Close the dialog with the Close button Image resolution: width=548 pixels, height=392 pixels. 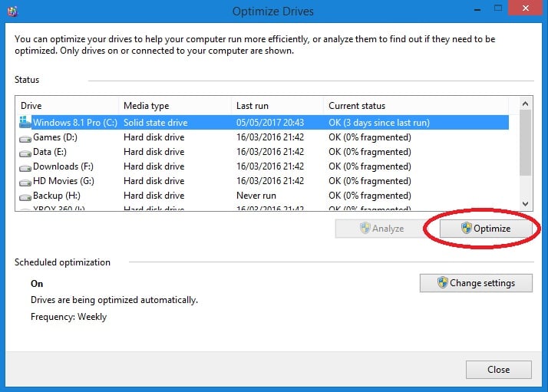click(x=498, y=369)
